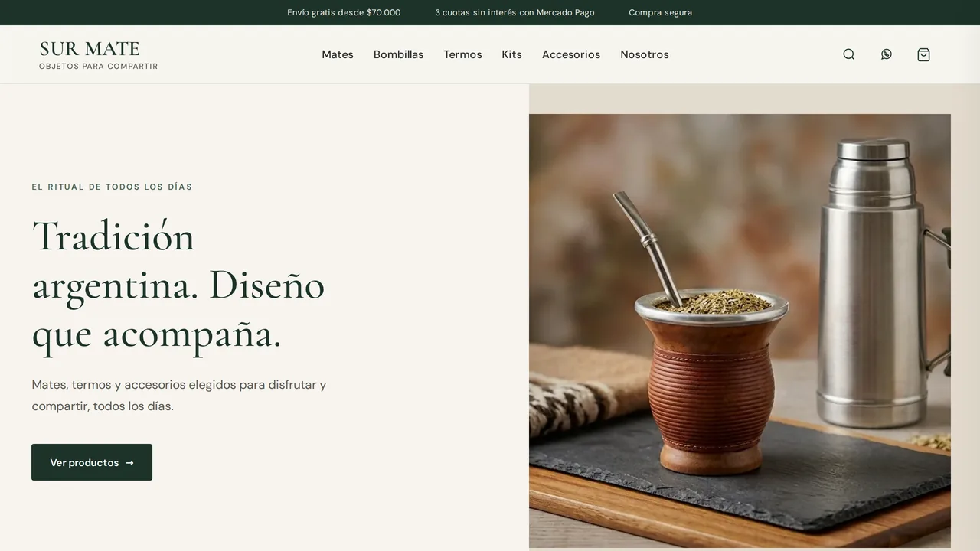Click the SUR MATE logo

click(90, 49)
